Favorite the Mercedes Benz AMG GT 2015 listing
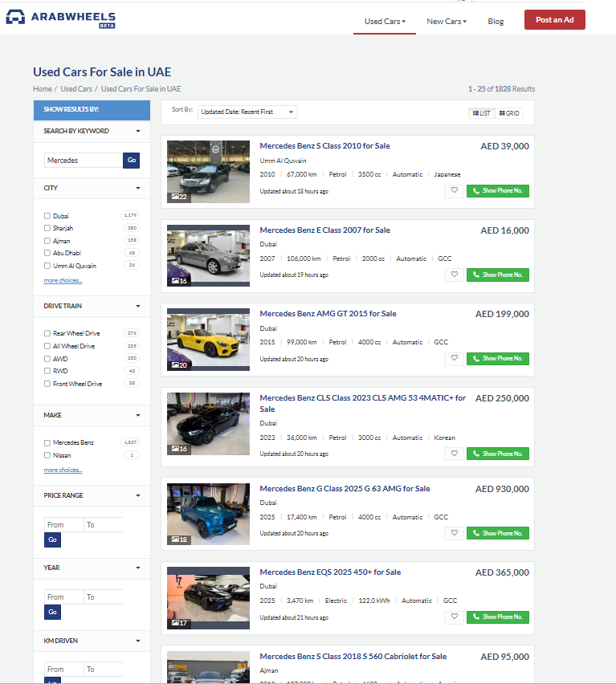Viewport: 616px width, 684px height. pyautogui.click(x=454, y=359)
